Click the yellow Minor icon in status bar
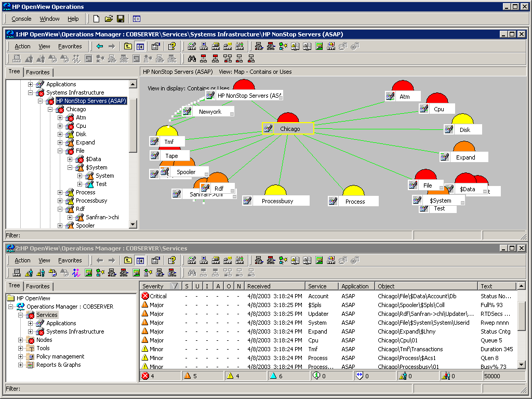 (x=230, y=376)
